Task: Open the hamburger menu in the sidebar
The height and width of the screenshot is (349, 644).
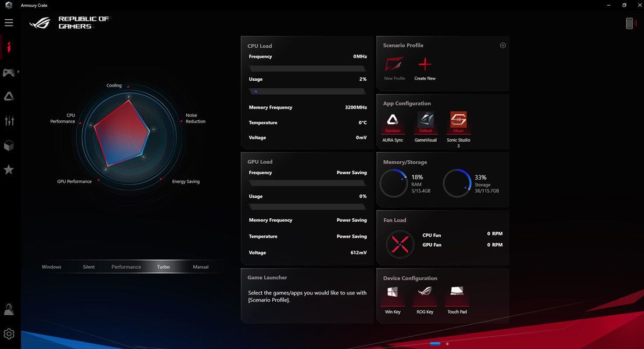Action: click(9, 23)
